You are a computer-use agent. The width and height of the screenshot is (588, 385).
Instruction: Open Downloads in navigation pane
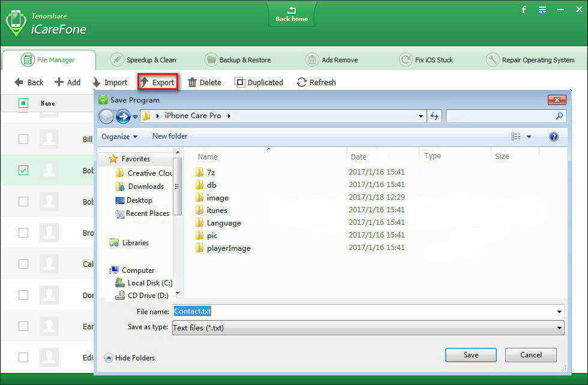(x=140, y=187)
